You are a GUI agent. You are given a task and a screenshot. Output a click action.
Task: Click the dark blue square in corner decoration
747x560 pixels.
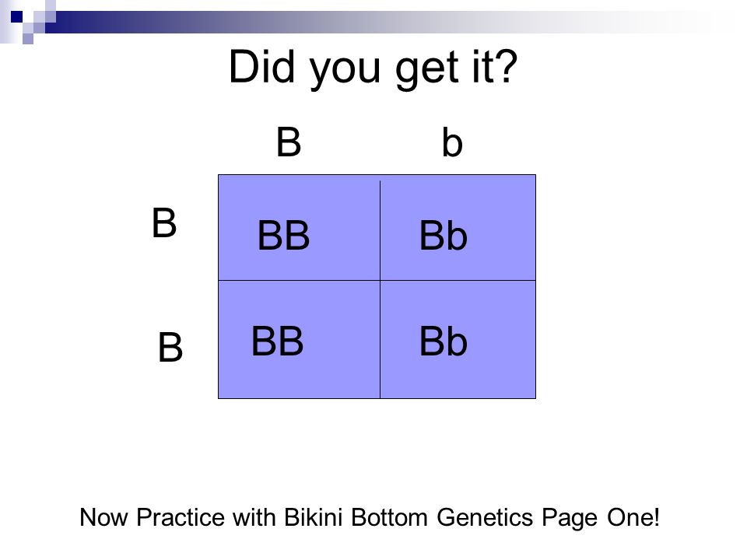coord(16,16)
